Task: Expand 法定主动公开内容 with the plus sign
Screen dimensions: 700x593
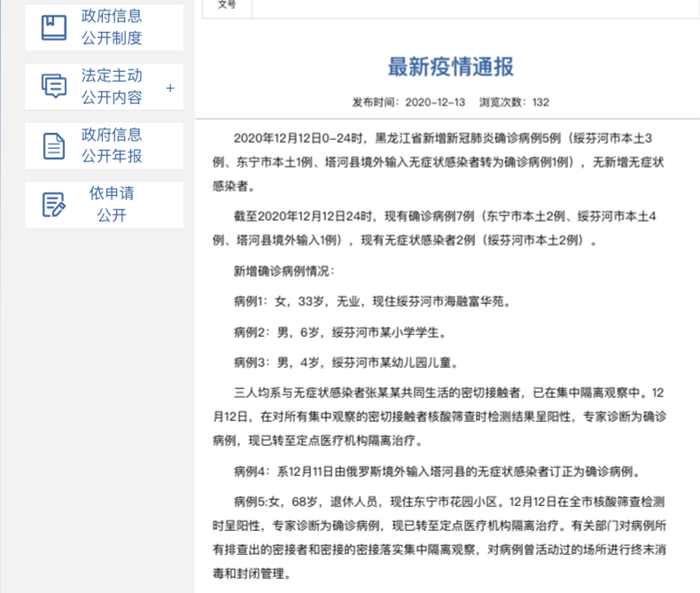Action: tap(170, 88)
